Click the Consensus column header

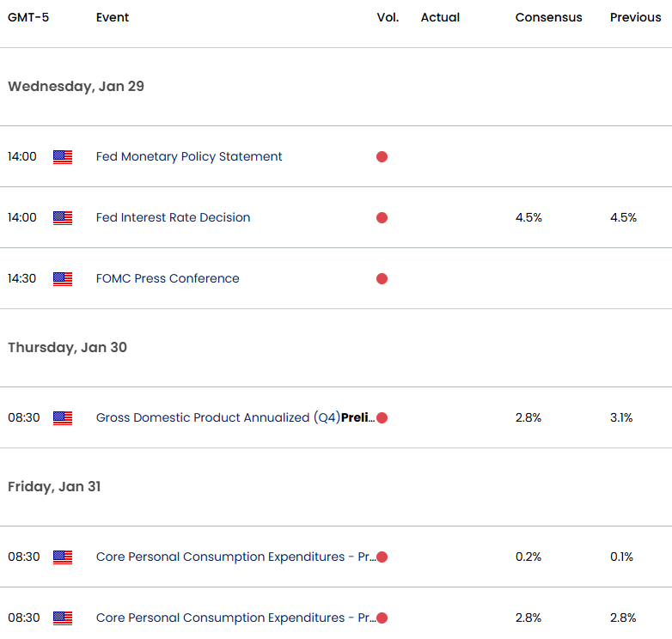(x=548, y=17)
